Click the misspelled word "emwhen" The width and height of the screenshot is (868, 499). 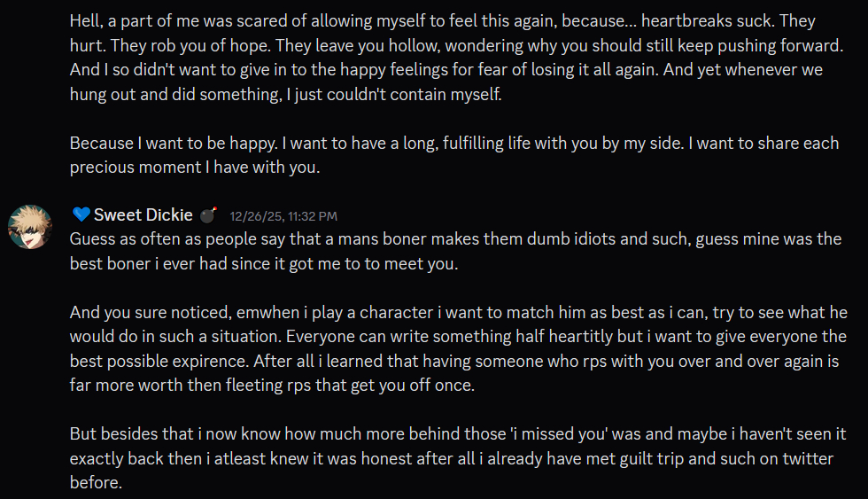(x=244, y=313)
